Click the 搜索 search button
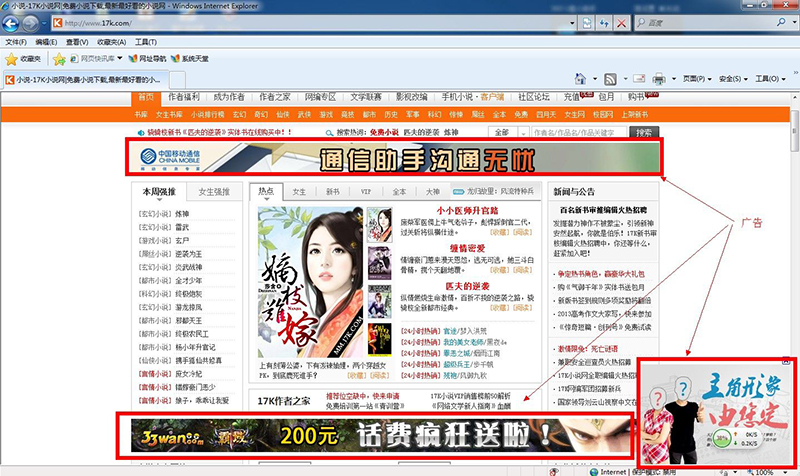The width and height of the screenshot is (800, 476). point(645,132)
